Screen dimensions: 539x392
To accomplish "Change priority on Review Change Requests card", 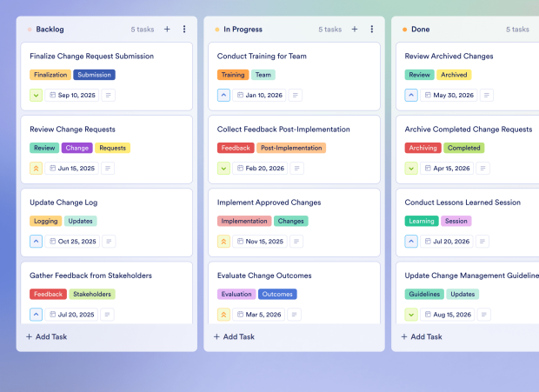I will 37,169.
